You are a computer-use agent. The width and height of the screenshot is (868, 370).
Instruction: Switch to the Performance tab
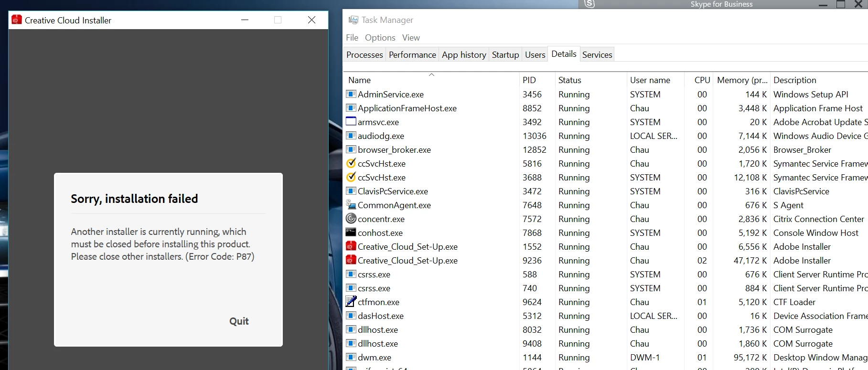(412, 55)
